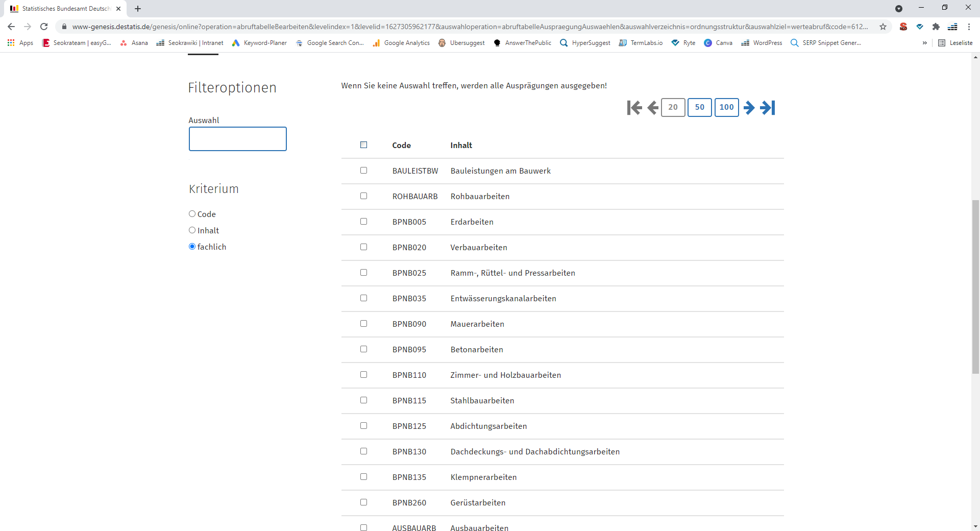Switch to the Statistisches Bundesamt tab
Image resolution: width=980 pixels, height=531 pixels.
[x=61, y=9]
